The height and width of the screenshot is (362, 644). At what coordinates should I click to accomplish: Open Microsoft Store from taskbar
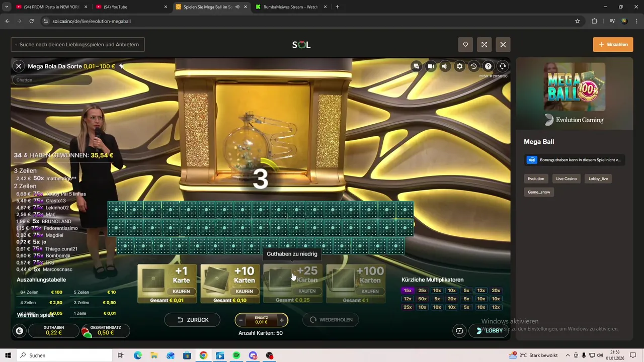click(x=187, y=355)
